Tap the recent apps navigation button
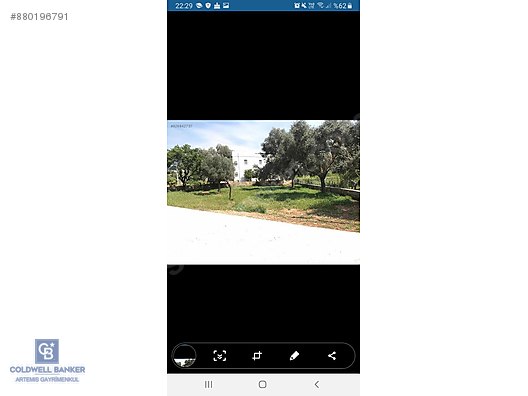The image size is (528, 396). click(x=208, y=384)
